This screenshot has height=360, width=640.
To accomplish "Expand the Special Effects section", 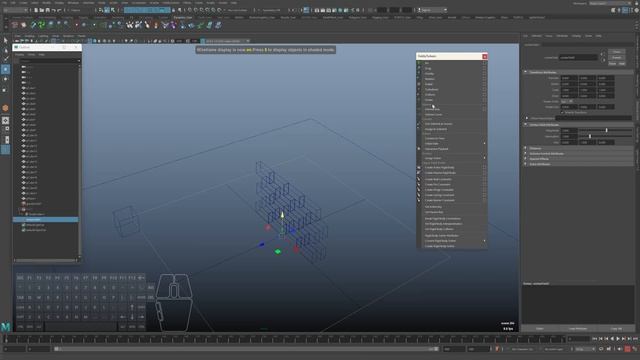I will (x=526, y=159).
